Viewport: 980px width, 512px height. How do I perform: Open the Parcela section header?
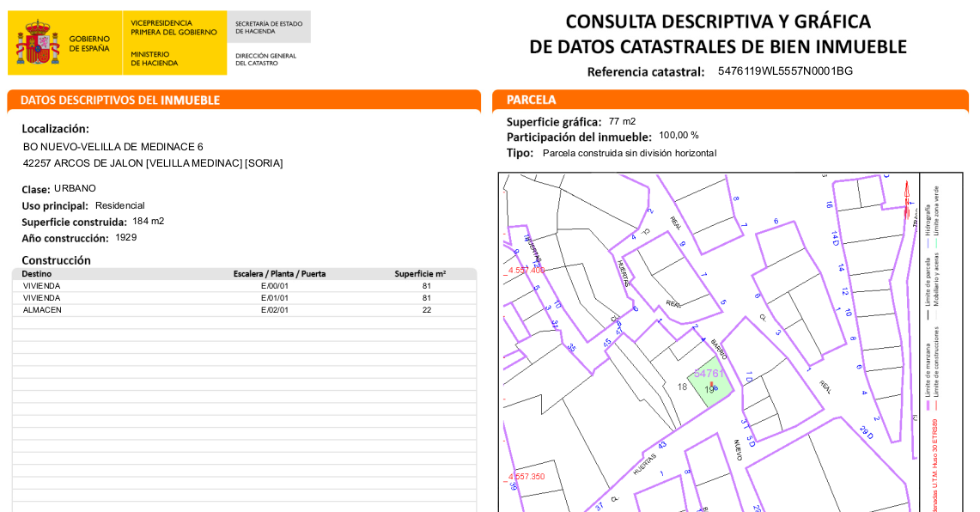click(730, 101)
